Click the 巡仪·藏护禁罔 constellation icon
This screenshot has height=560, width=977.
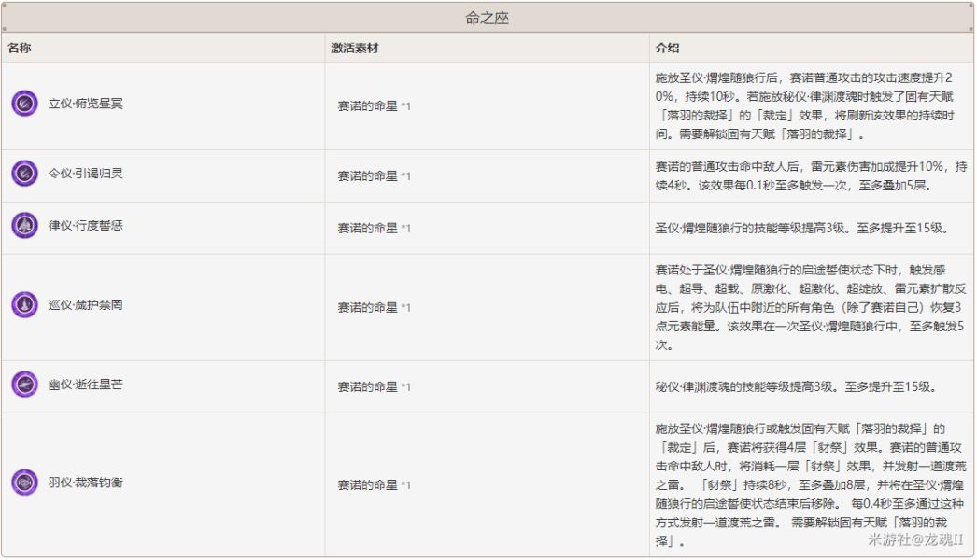pyautogui.click(x=25, y=304)
